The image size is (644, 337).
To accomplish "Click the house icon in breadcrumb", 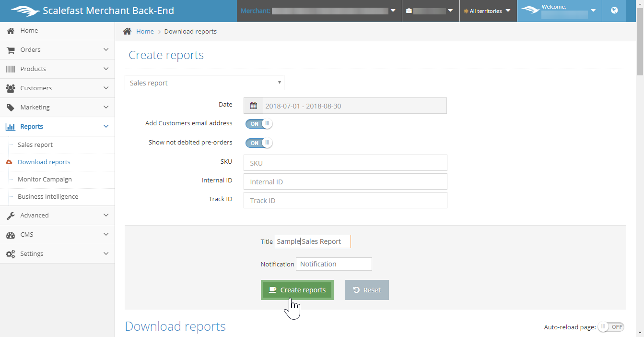I will (x=127, y=31).
